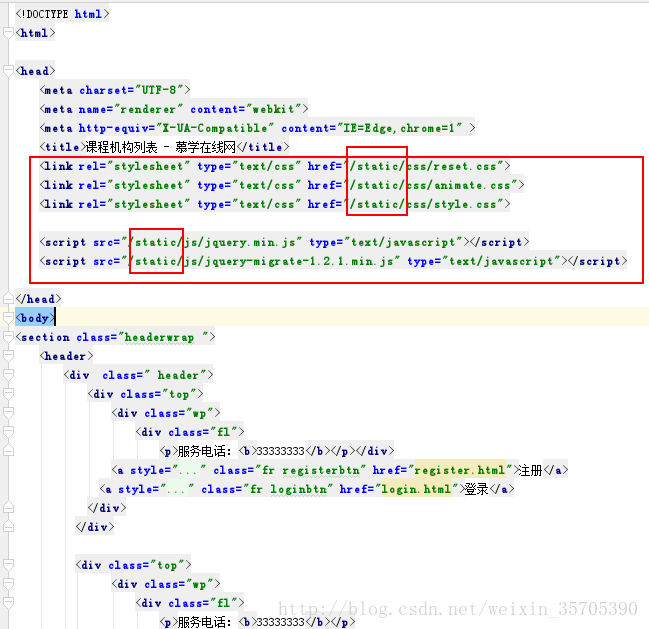This screenshot has height=629, width=649.
Task: Click css/reset.css in the link href
Action: coord(452,166)
